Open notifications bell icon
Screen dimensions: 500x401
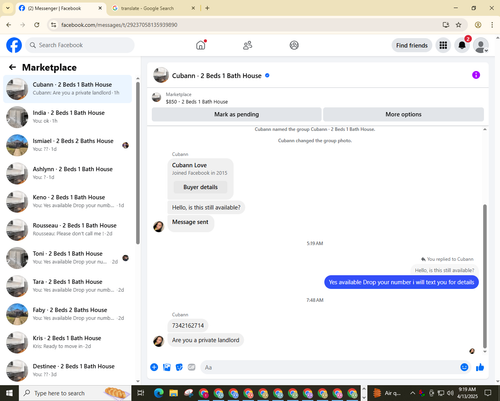pyautogui.click(x=462, y=45)
